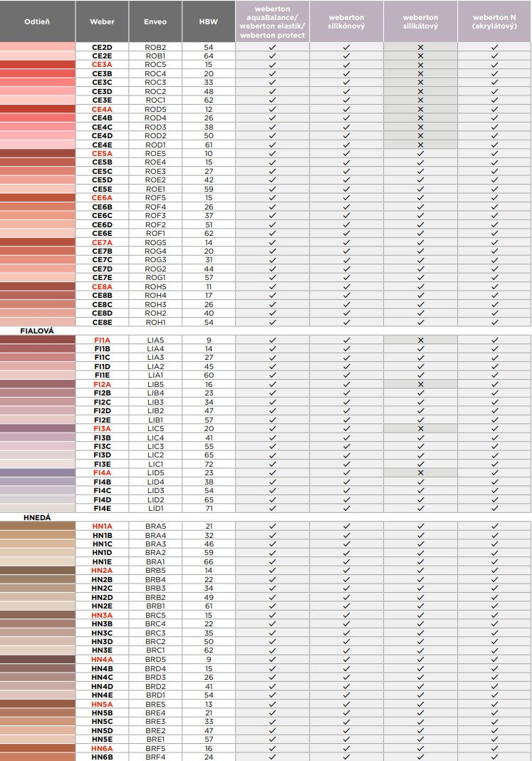
Task: Click the color swatch for CE3A
Action: pos(38,65)
